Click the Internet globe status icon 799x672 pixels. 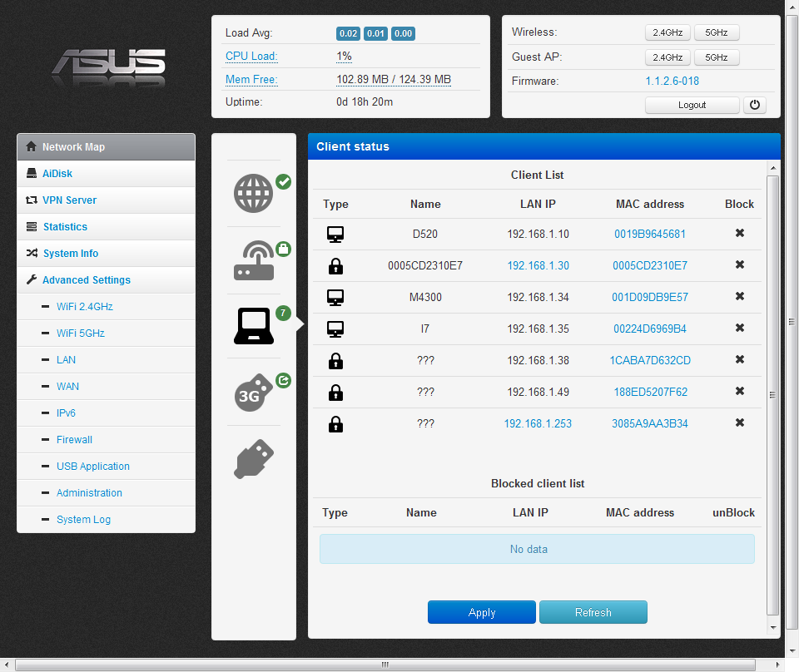(x=254, y=194)
